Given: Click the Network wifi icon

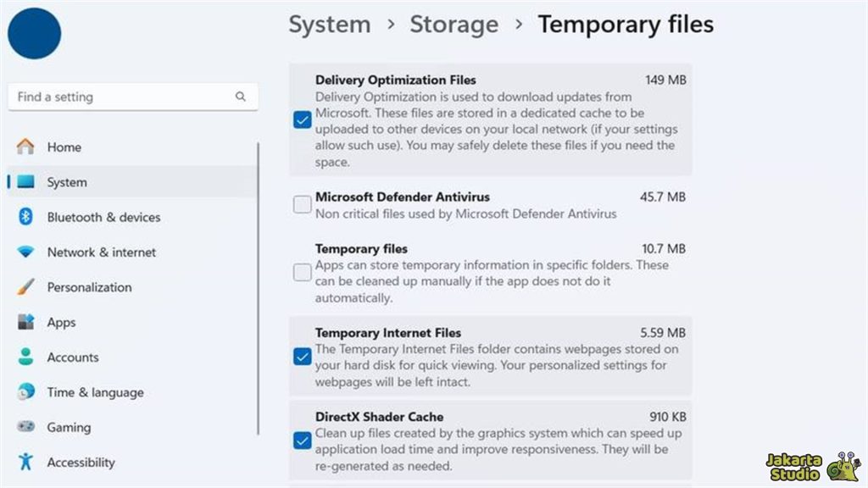Looking at the screenshot, I should click(x=25, y=252).
